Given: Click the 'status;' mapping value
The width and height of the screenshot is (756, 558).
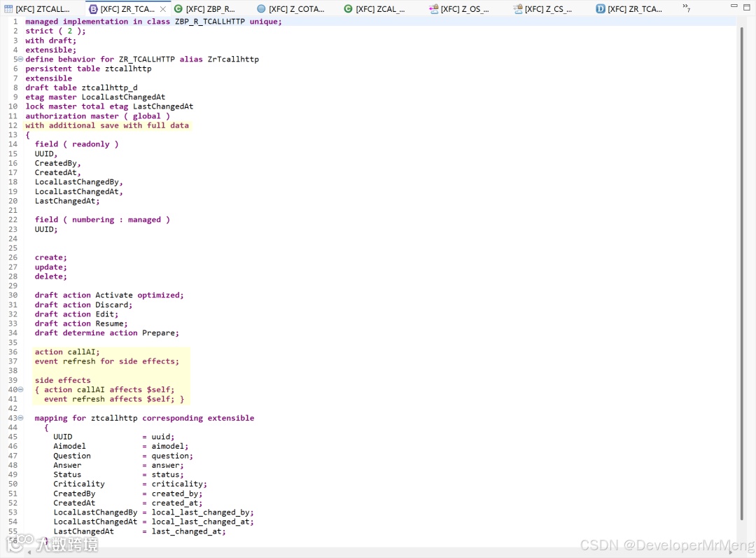Looking at the screenshot, I should 167,475.
